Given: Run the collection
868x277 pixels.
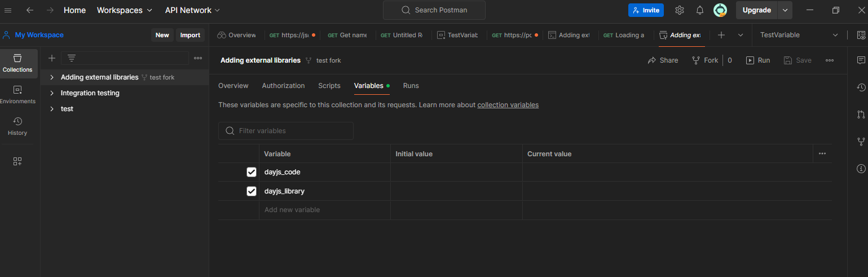Looking at the screenshot, I should tap(758, 60).
